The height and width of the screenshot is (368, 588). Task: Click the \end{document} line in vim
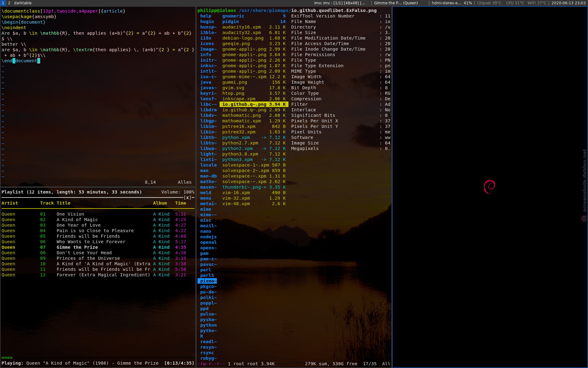(x=21, y=61)
